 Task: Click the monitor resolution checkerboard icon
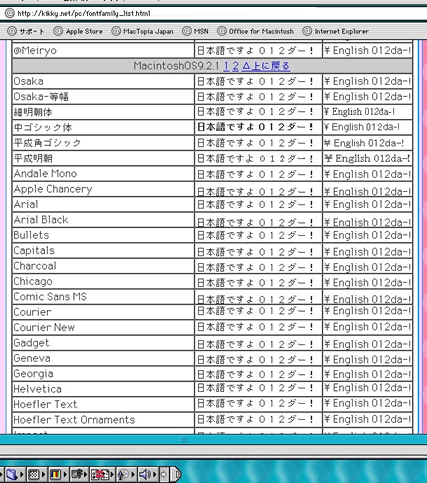click(x=34, y=474)
